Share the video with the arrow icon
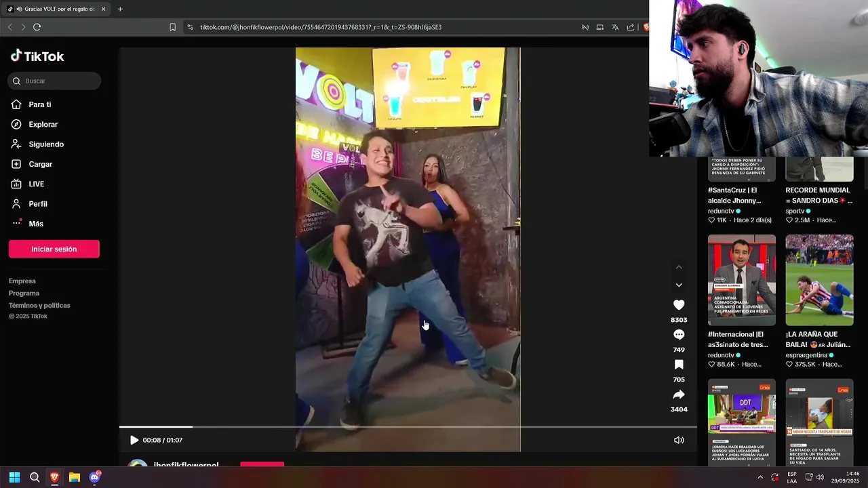 tap(679, 394)
